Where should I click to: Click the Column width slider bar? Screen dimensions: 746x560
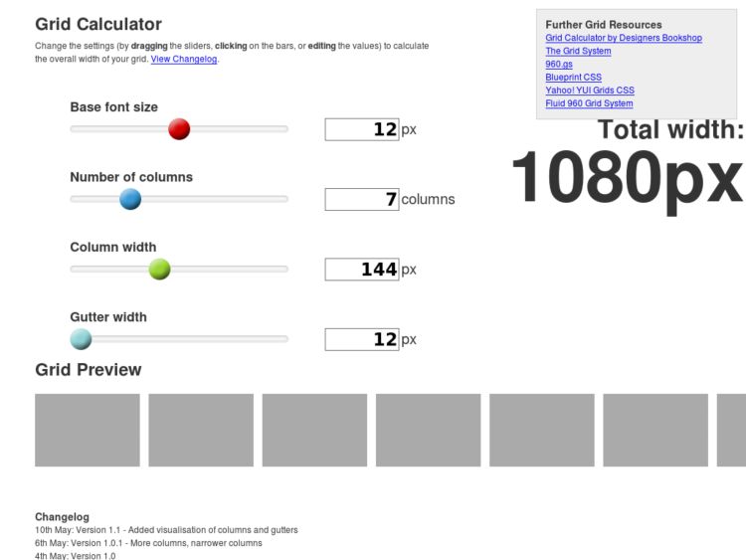point(179,269)
